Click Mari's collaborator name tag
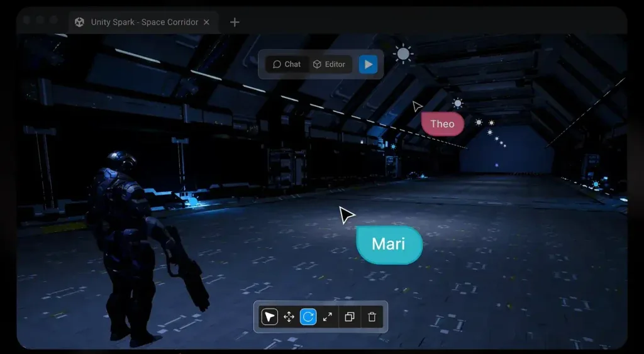Viewport: 644px width, 354px height. click(x=389, y=245)
